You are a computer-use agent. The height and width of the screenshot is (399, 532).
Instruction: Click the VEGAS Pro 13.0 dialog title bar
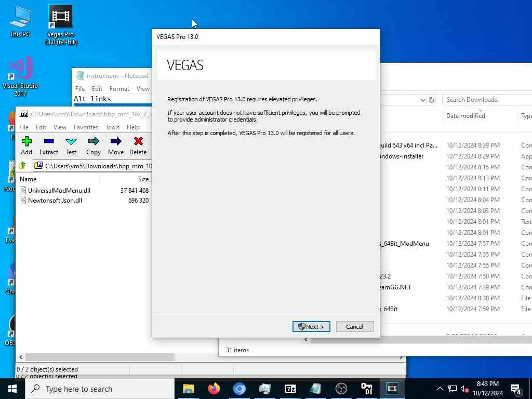265,37
